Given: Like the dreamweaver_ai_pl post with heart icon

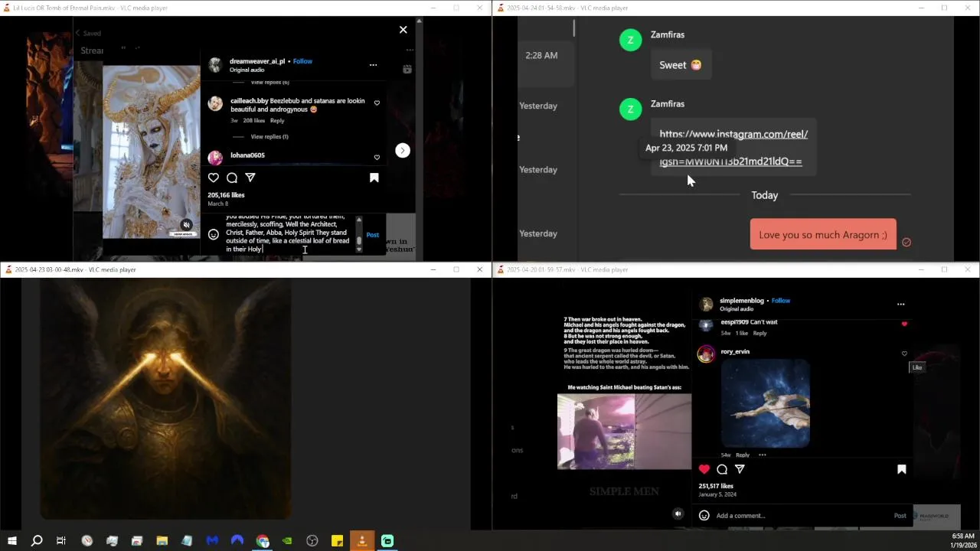Looking at the screenshot, I should tap(214, 178).
